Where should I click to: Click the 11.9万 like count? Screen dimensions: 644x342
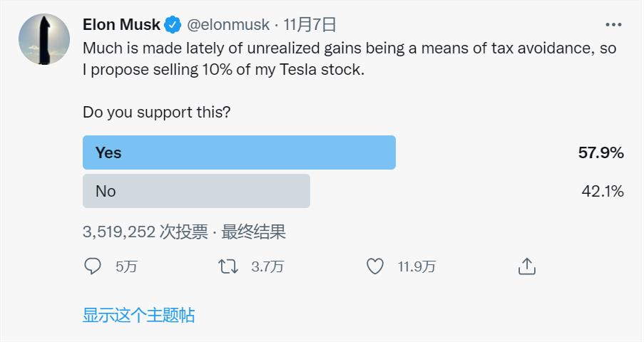[416, 266]
